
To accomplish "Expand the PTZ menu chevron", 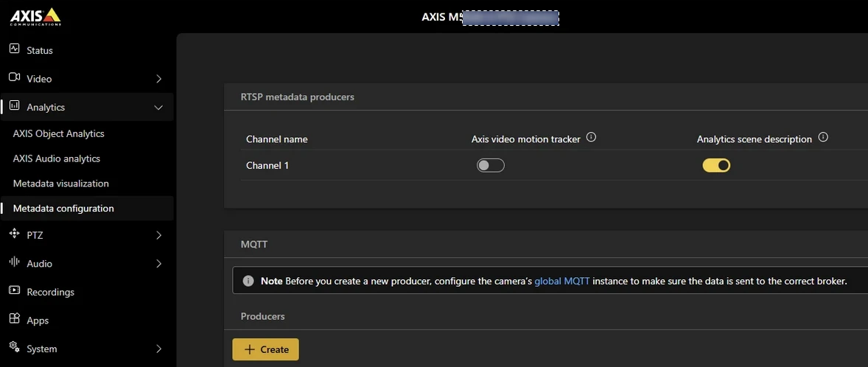I will coord(159,235).
